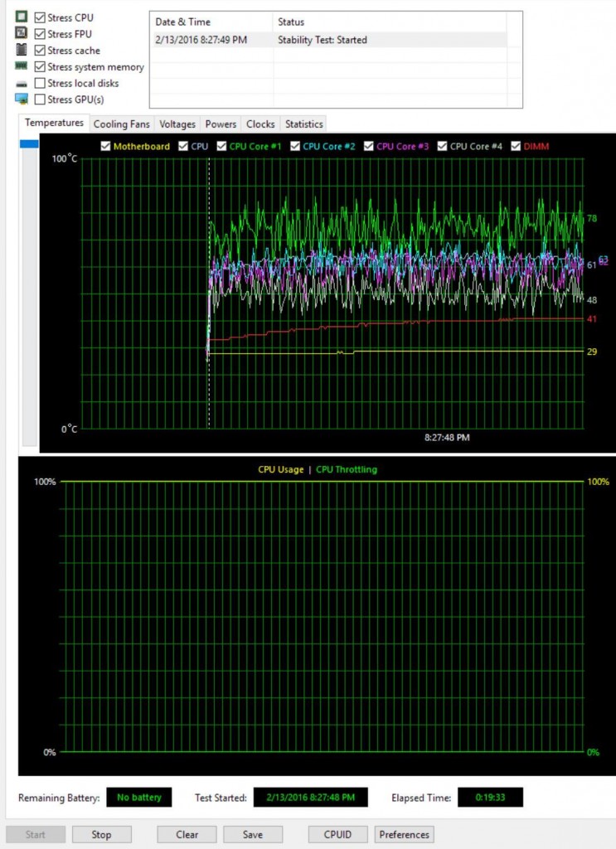
Task: Click the Date & Time column header
Action: tap(211, 22)
